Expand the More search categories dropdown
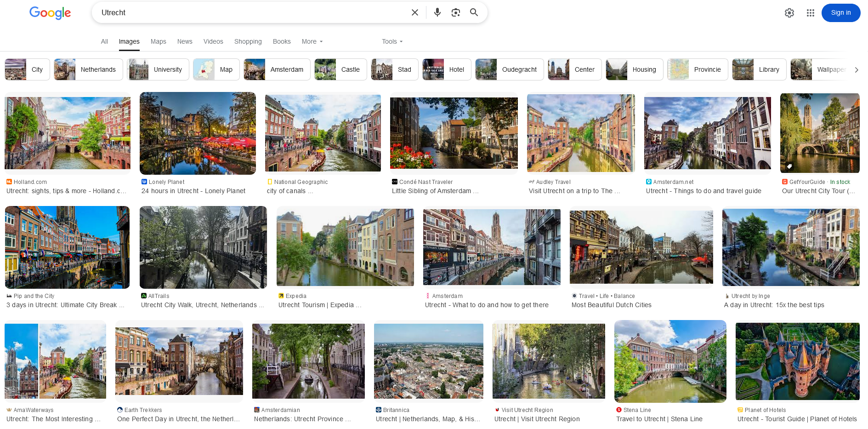The width and height of the screenshot is (868, 429). point(312,41)
